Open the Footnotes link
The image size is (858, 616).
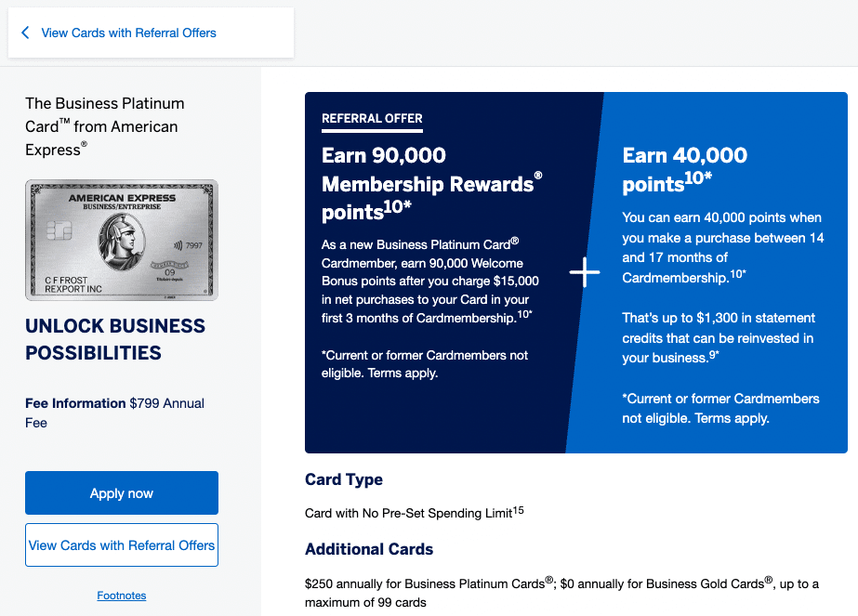click(x=122, y=596)
